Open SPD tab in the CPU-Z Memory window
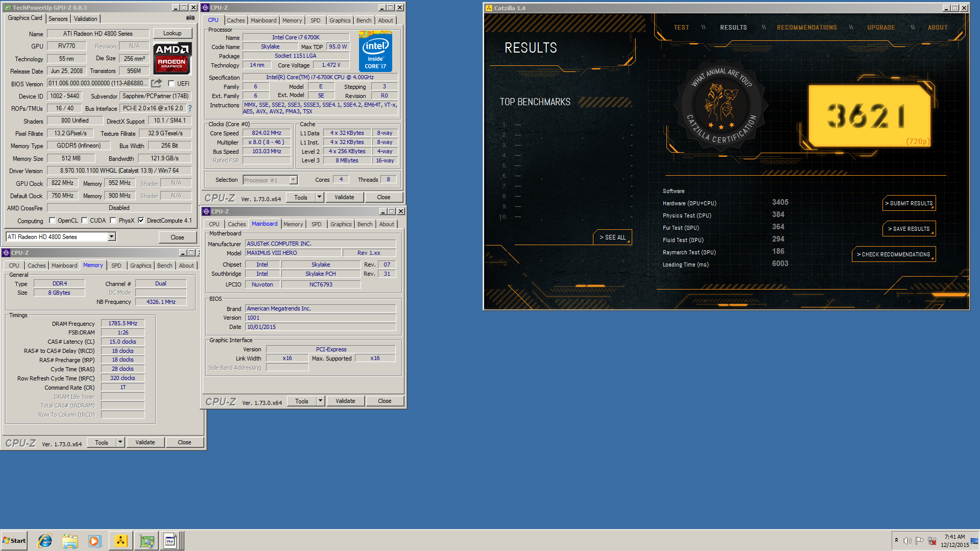980x551 pixels. [x=116, y=266]
